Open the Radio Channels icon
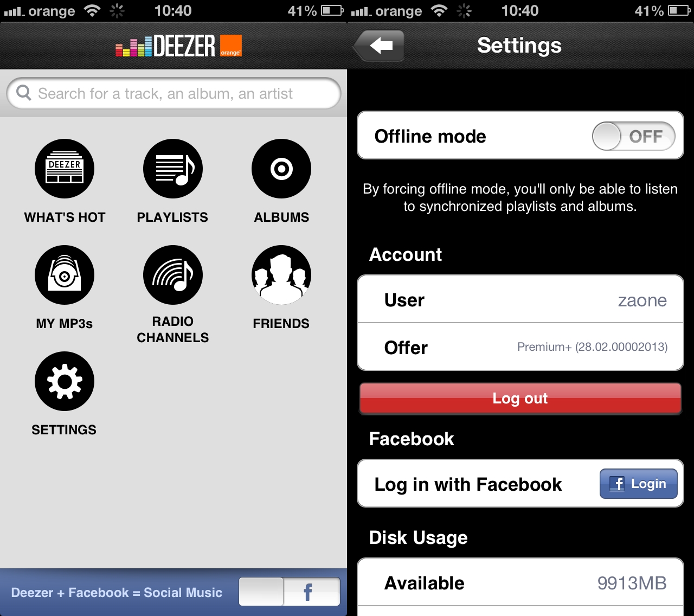The image size is (694, 616). 173,275
